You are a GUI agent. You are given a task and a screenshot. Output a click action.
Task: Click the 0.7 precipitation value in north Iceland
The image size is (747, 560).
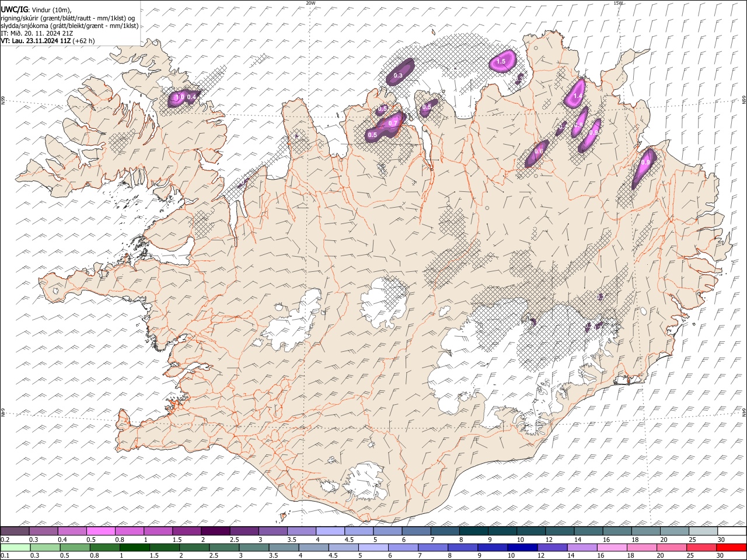pos(393,123)
